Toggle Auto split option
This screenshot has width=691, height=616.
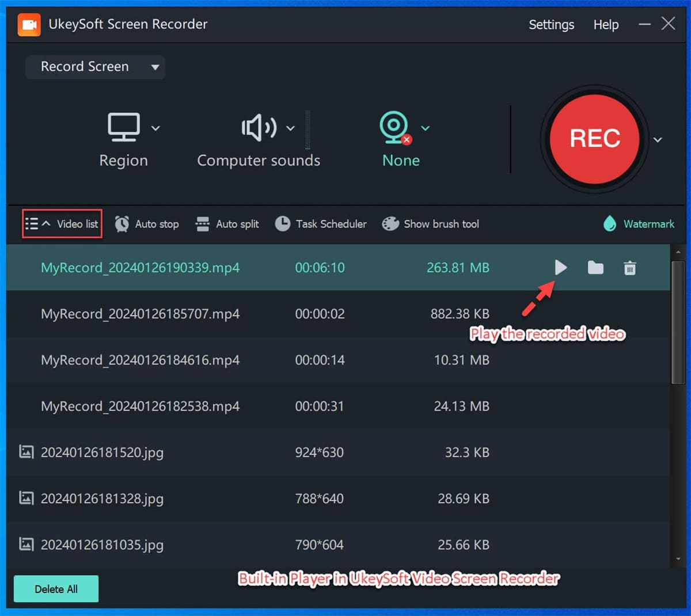227,224
